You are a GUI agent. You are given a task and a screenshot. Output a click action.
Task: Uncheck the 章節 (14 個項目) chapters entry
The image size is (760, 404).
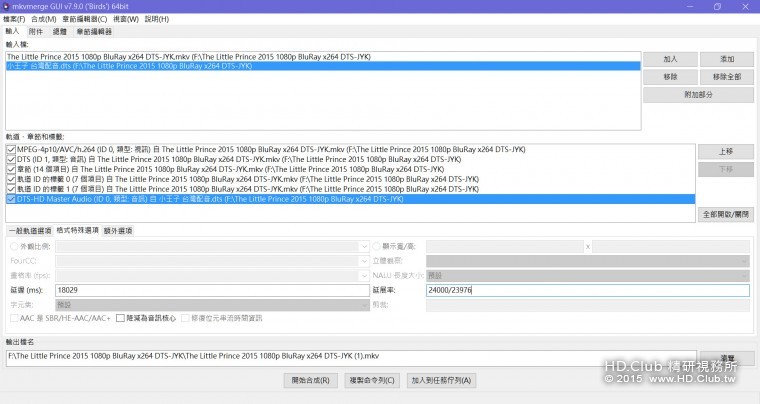12,170
